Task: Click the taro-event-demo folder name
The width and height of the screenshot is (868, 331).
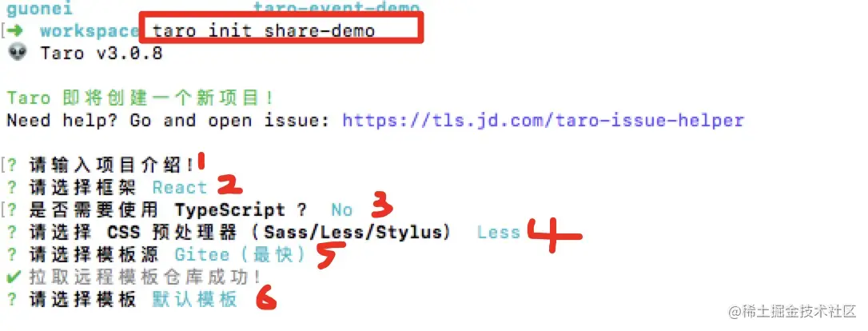Action: (x=336, y=8)
